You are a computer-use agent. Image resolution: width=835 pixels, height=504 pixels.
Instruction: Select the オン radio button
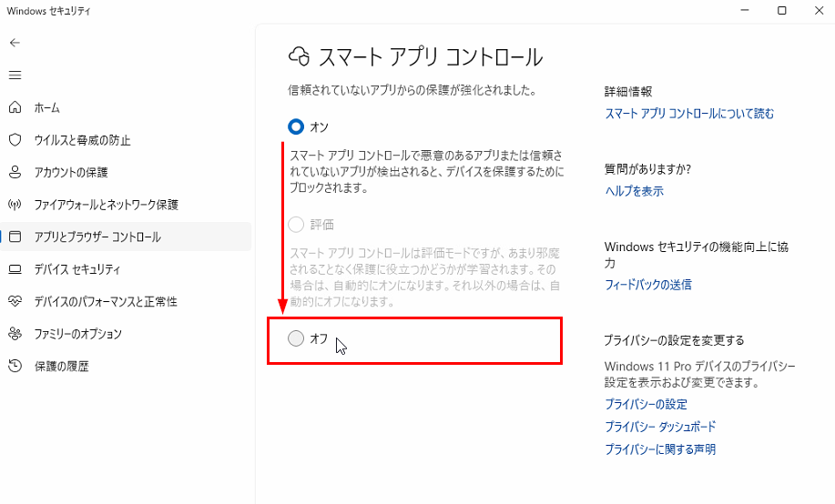click(x=296, y=126)
